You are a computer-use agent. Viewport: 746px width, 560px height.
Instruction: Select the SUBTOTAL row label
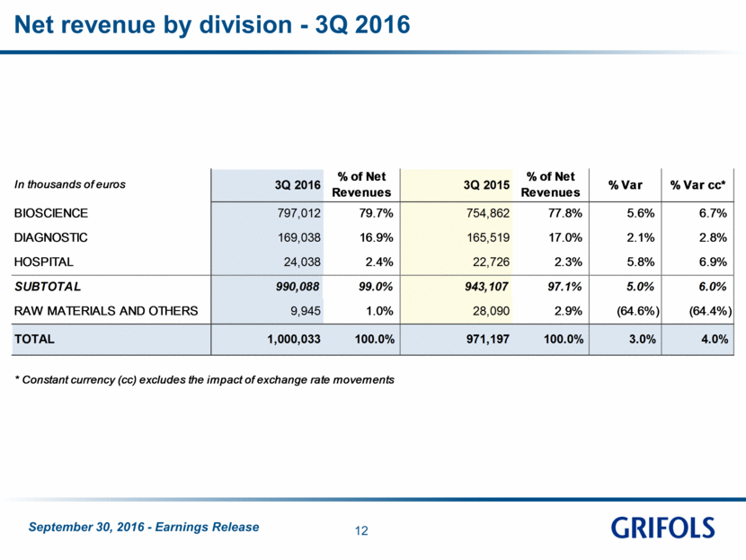tap(48, 287)
